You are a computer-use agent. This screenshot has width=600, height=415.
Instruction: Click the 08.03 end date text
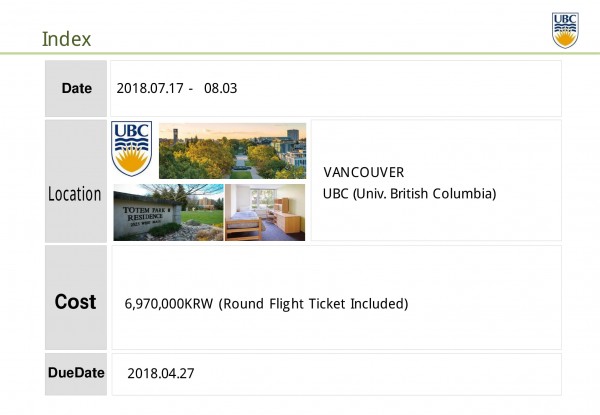tap(220, 88)
